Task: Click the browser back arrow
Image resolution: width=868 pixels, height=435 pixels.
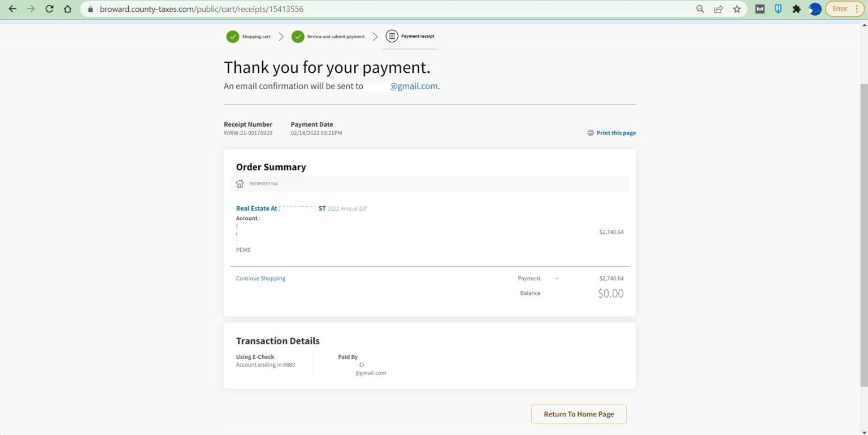Action: [12, 9]
